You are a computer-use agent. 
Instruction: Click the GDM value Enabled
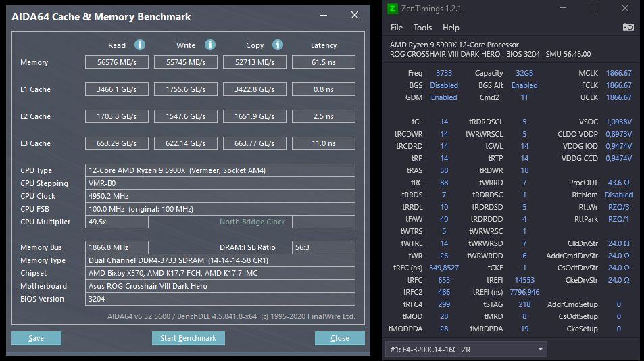click(444, 97)
